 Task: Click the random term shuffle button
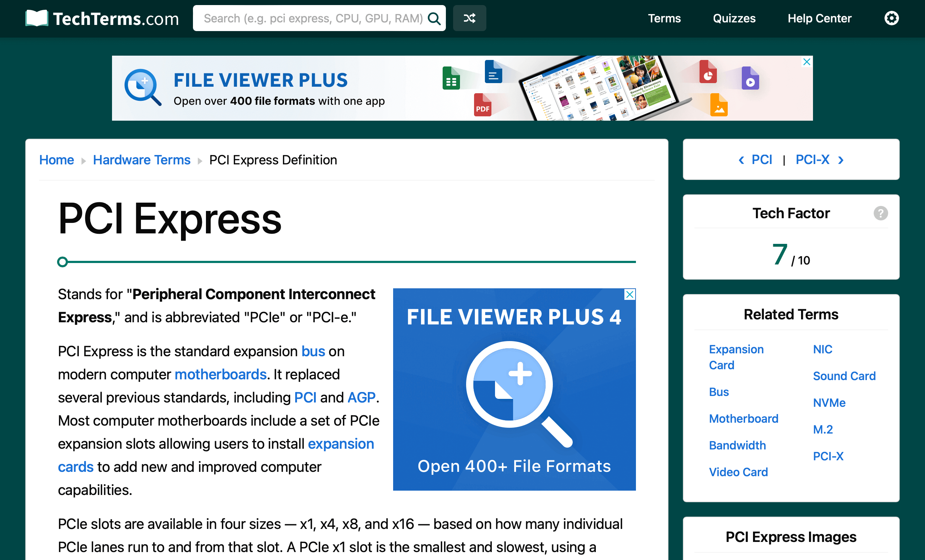click(469, 18)
